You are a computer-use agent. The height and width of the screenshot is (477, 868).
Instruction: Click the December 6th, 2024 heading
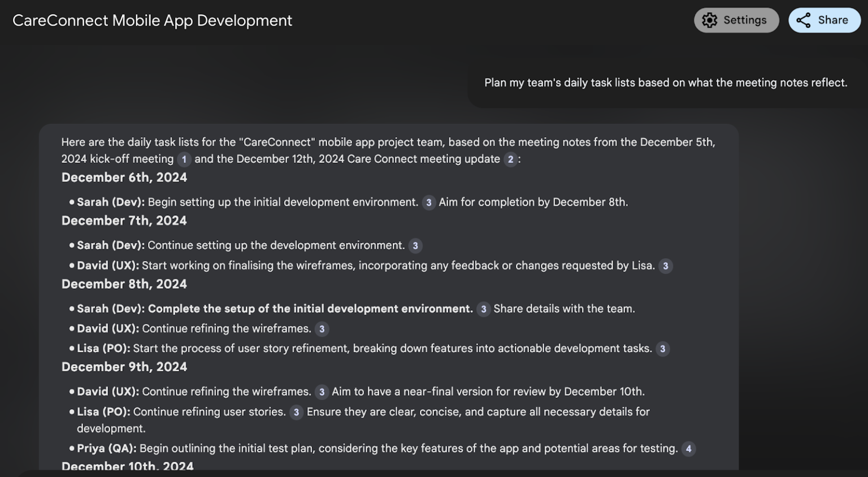point(124,177)
